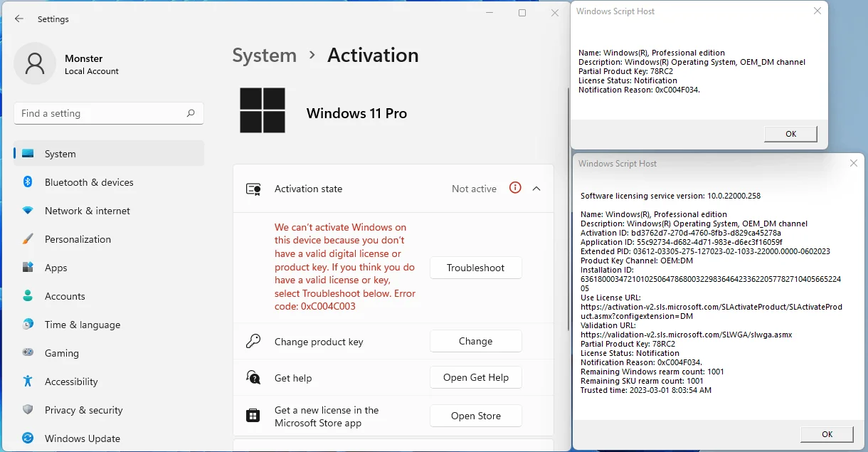This screenshot has height=452, width=868.
Task: Select the Accessibility icon
Action: point(28,382)
